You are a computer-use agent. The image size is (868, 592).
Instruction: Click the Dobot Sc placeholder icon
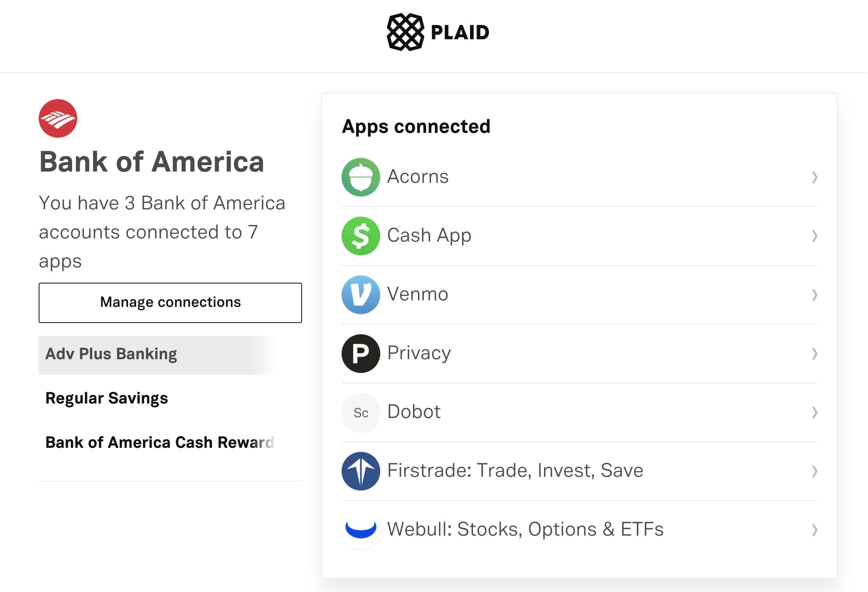coord(360,412)
